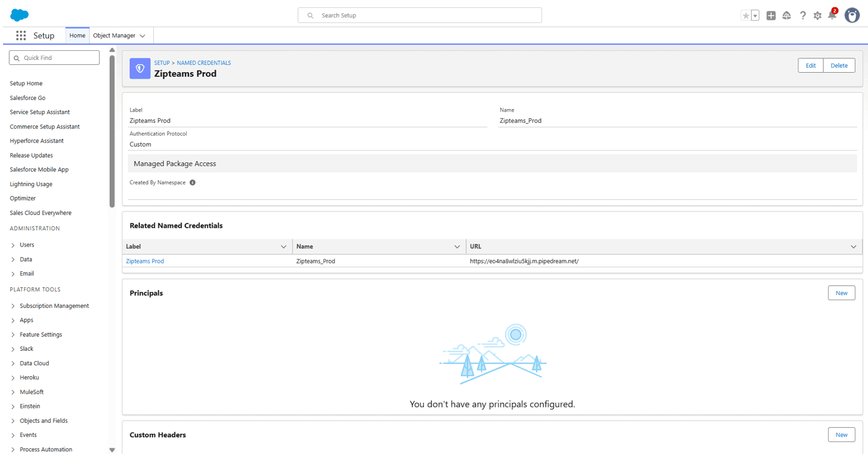Expand the Apps node
868x458 pixels.
13,320
